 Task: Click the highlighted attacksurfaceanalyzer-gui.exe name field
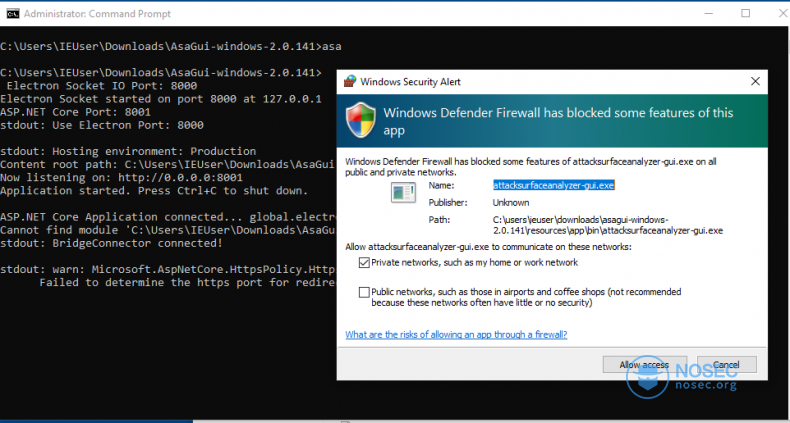click(553, 185)
